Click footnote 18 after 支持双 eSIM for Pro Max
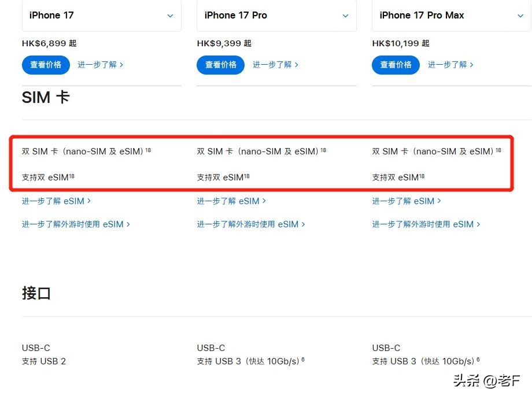 point(422,176)
